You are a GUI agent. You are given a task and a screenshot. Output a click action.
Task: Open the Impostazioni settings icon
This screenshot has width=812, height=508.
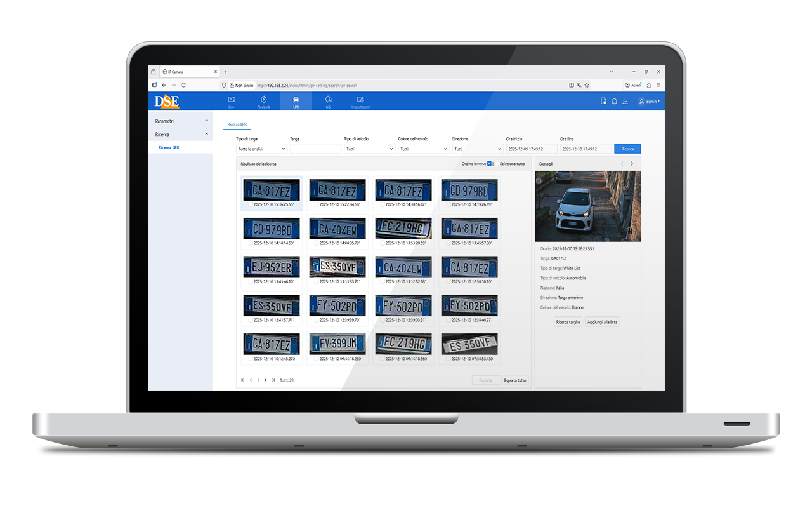tap(361, 101)
